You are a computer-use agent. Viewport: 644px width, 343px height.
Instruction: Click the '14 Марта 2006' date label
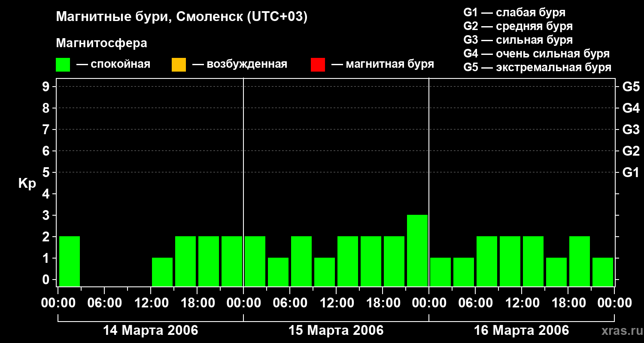click(x=151, y=331)
